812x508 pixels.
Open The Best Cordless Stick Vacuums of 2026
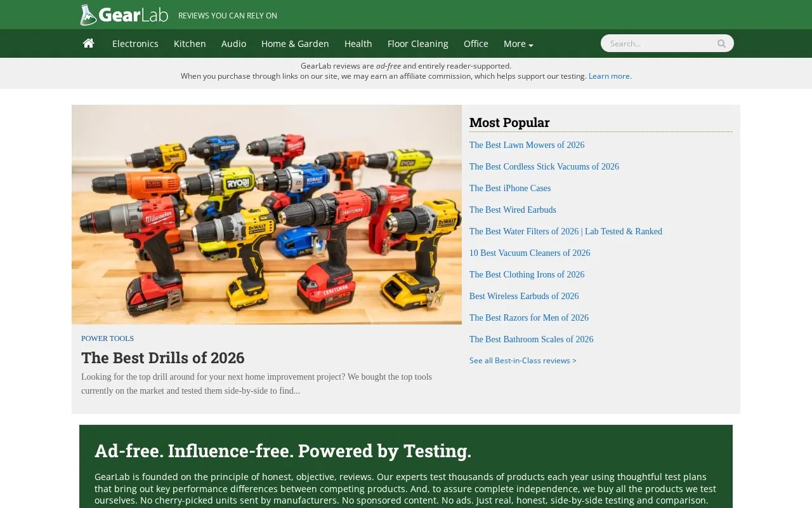[544, 166]
